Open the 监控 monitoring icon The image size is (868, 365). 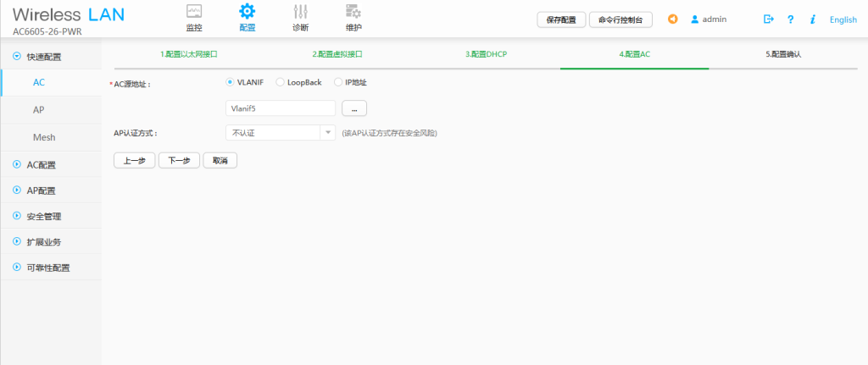(194, 12)
